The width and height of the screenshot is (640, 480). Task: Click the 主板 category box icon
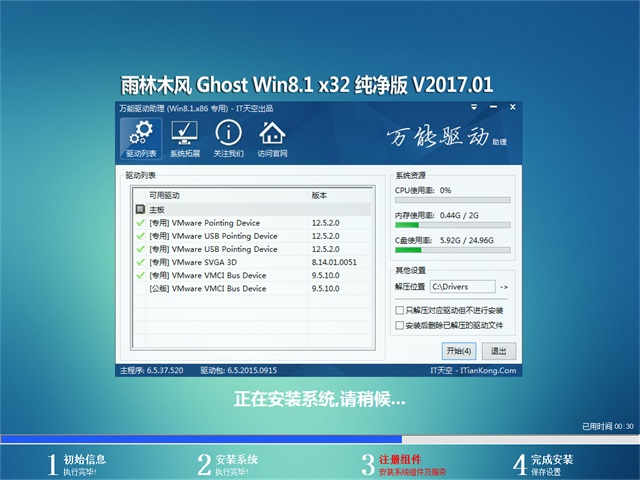coord(140,210)
